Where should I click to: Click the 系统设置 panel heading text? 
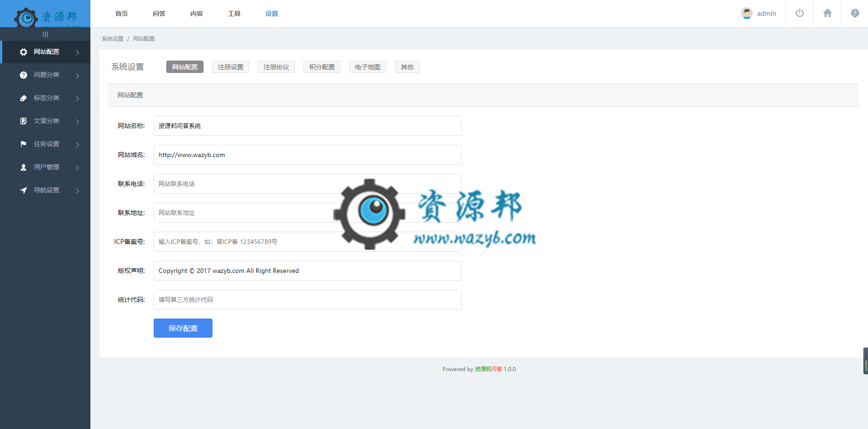click(x=127, y=67)
